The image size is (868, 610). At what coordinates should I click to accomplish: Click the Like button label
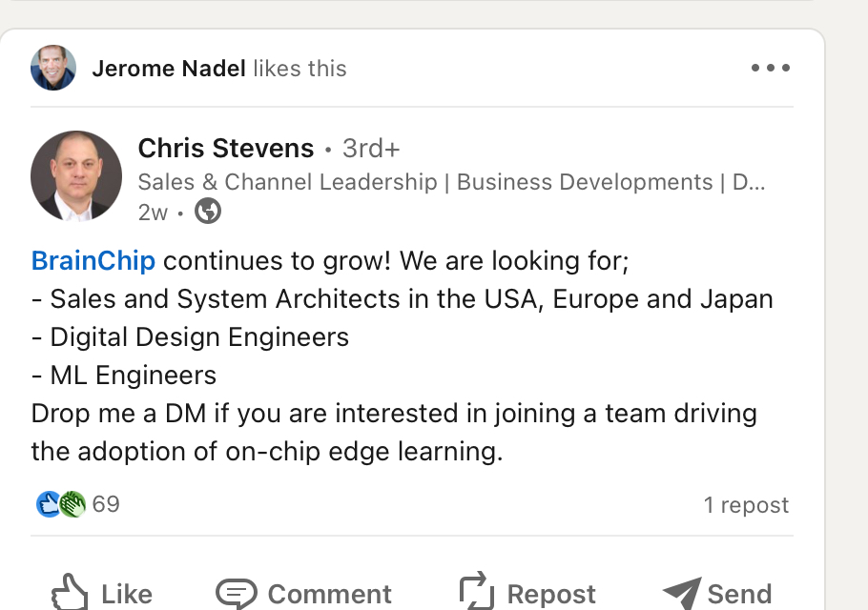pos(127,594)
